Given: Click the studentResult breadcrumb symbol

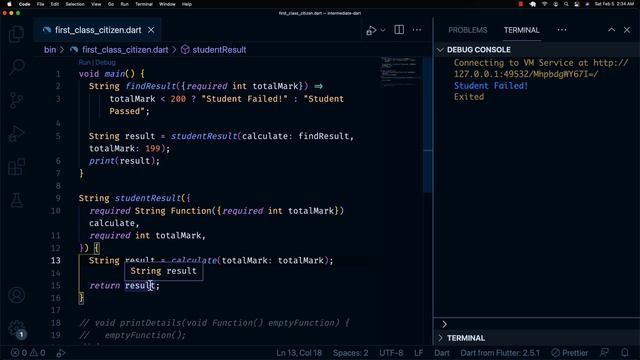Looking at the screenshot, I should [x=219, y=50].
